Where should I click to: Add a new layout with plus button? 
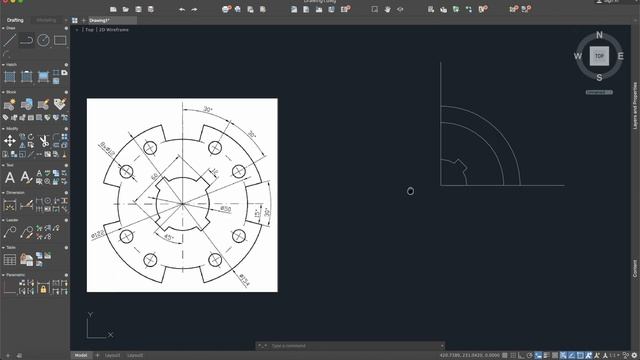pyautogui.click(x=97, y=356)
